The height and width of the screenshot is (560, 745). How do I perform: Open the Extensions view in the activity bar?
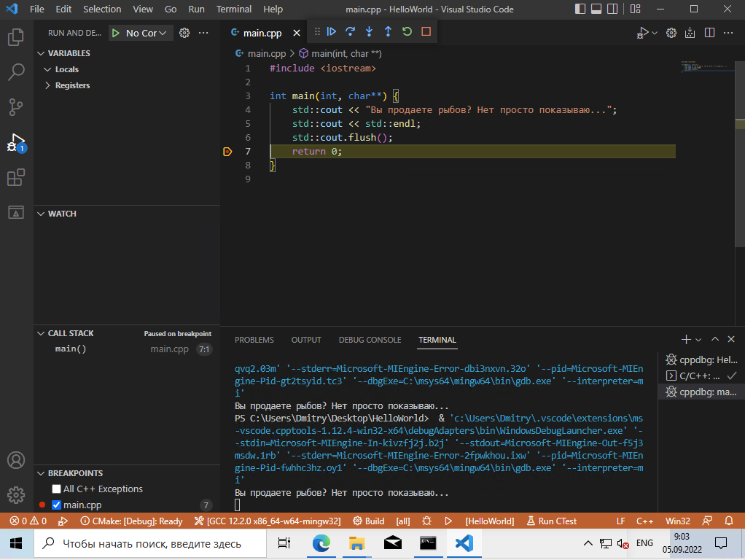(15, 177)
